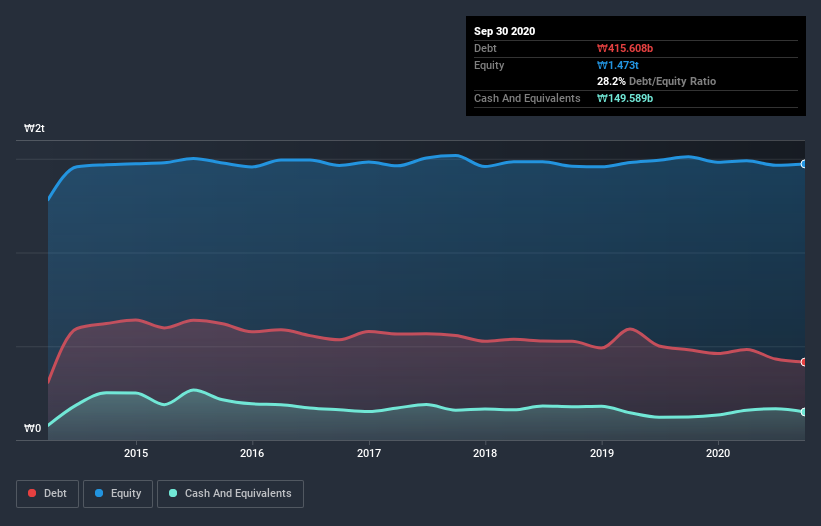Click the blue Equity endpoint marker

[804, 164]
